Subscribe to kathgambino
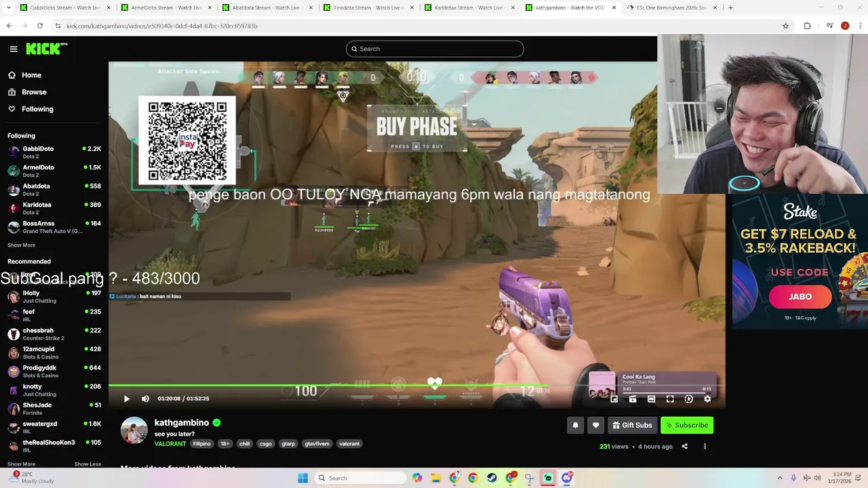 687,425
